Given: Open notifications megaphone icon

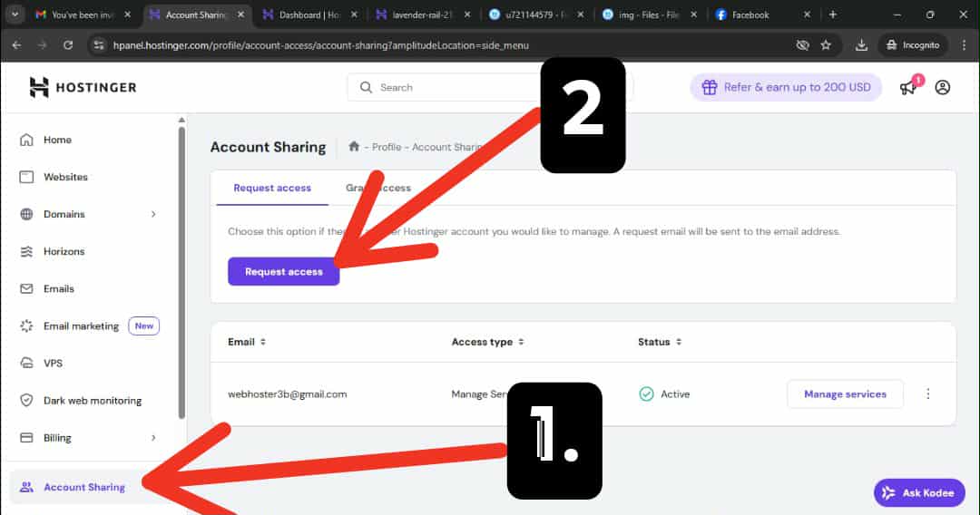Looking at the screenshot, I should (908, 87).
